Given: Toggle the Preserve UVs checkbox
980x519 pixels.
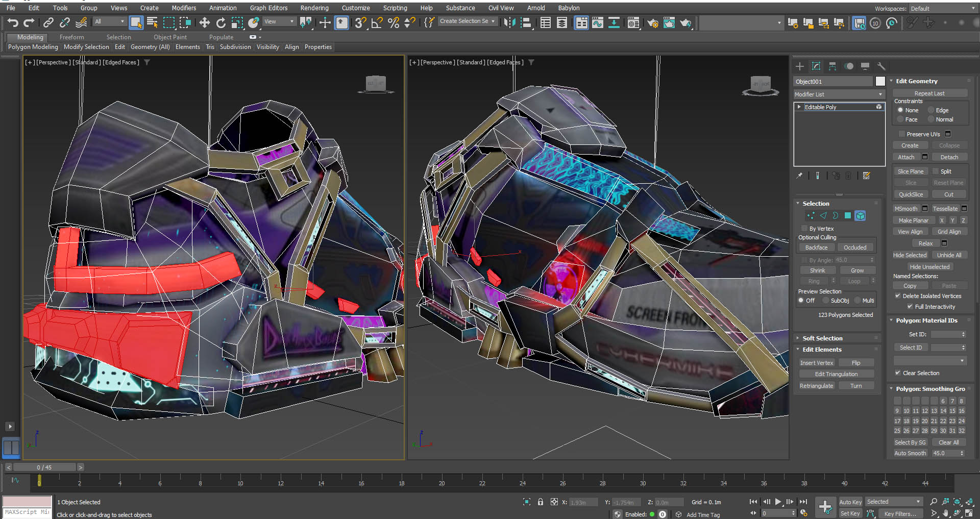Looking at the screenshot, I should [x=902, y=134].
